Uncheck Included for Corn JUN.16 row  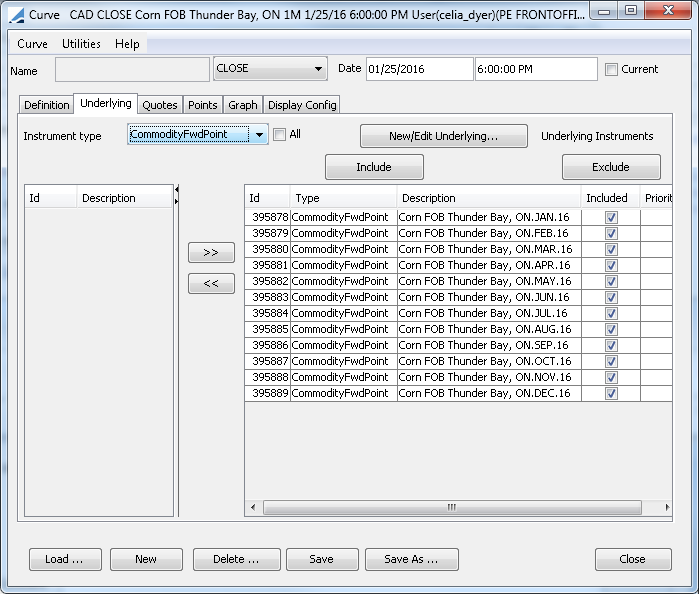click(x=611, y=298)
